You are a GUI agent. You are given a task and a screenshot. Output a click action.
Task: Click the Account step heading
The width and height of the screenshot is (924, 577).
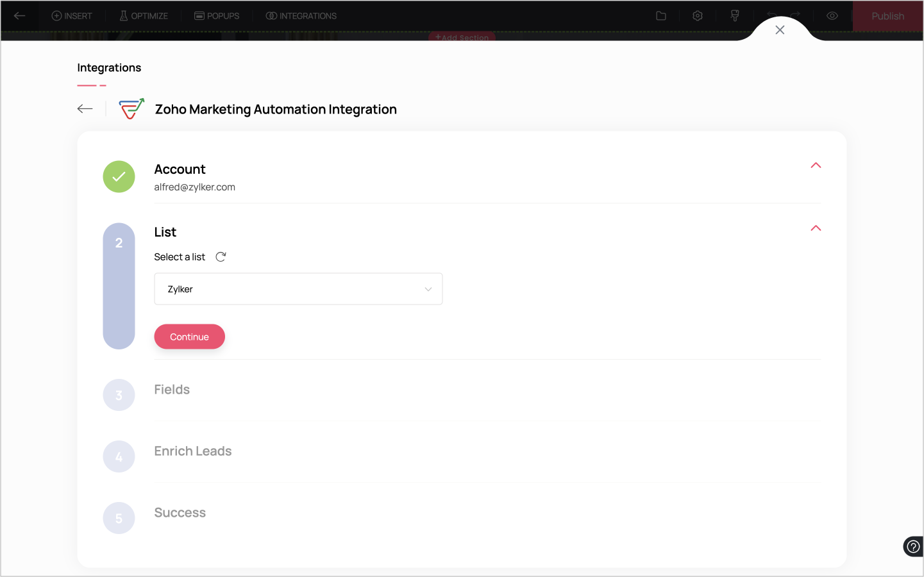(180, 169)
